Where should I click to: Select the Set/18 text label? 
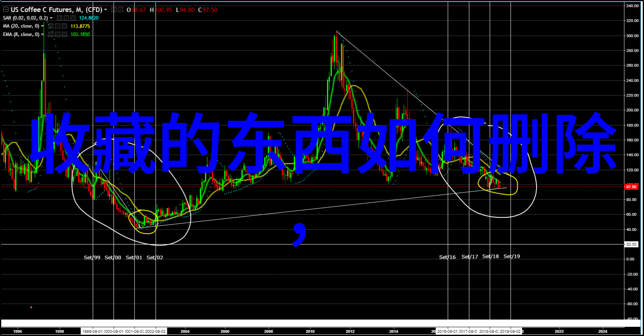coord(491,256)
